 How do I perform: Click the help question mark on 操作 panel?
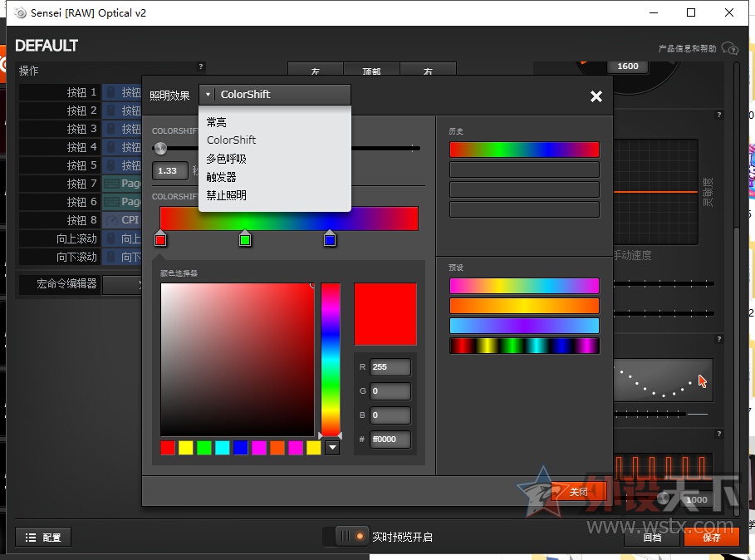[199, 67]
